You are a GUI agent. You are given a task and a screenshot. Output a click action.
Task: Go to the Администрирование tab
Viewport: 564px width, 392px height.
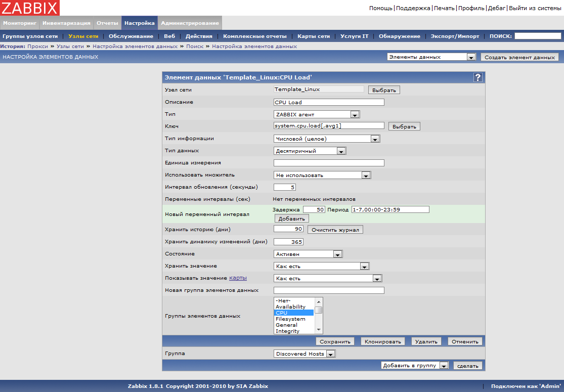coord(190,23)
